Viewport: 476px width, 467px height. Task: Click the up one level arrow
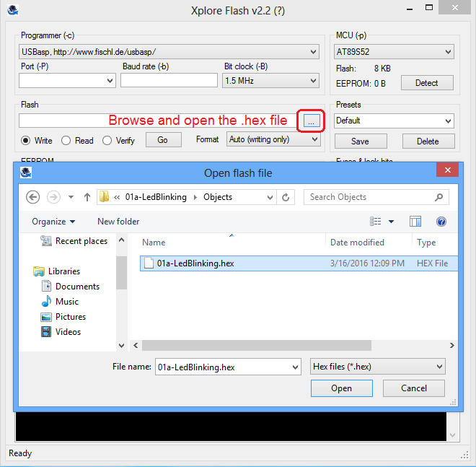click(x=87, y=197)
